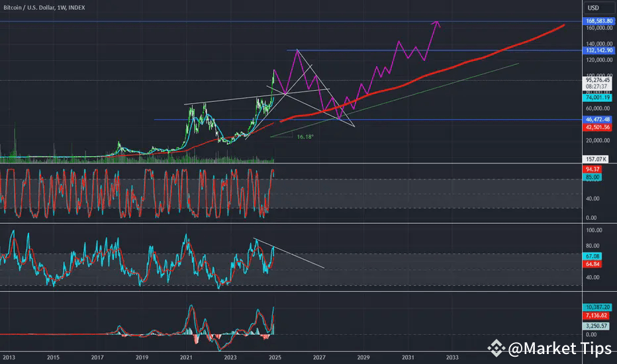Click 2033 on the time axis
This screenshot has width=617, height=364.
click(x=452, y=357)
